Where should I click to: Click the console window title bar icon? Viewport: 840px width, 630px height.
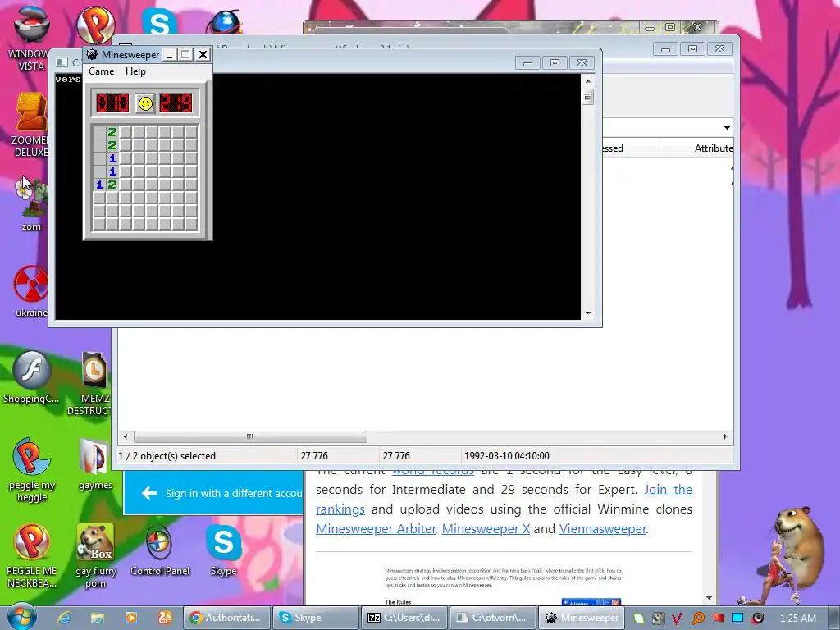tap(62, 62)
